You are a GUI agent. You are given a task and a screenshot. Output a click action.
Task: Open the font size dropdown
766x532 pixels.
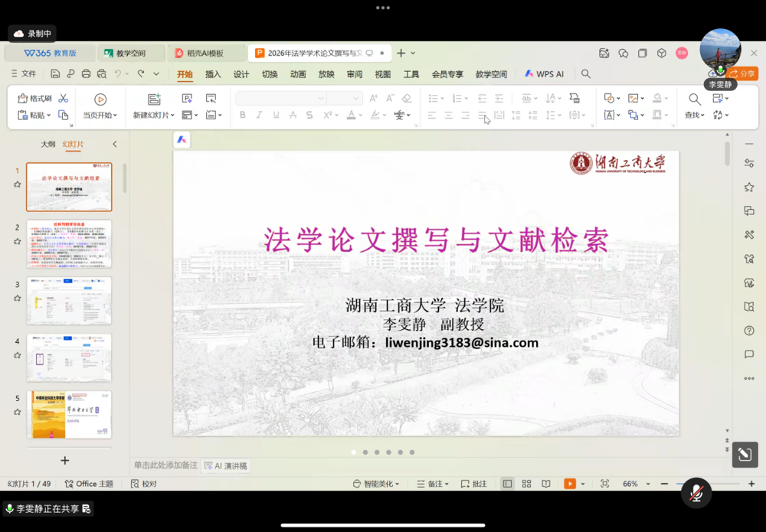point(355,98)
